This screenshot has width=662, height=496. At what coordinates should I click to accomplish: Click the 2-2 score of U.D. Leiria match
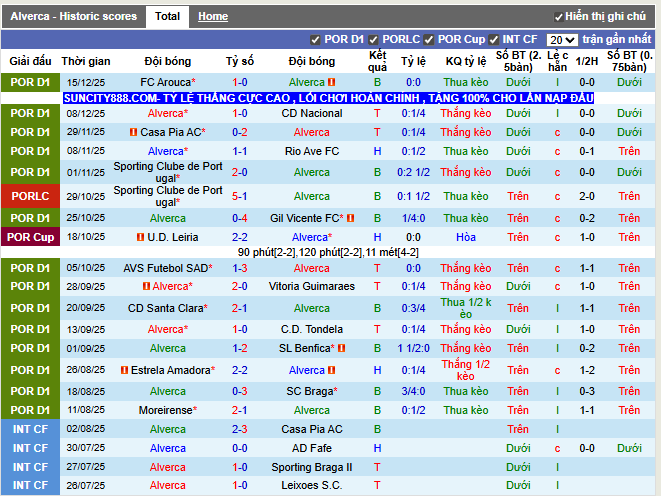pyautogui.click(x=239, y=237)
